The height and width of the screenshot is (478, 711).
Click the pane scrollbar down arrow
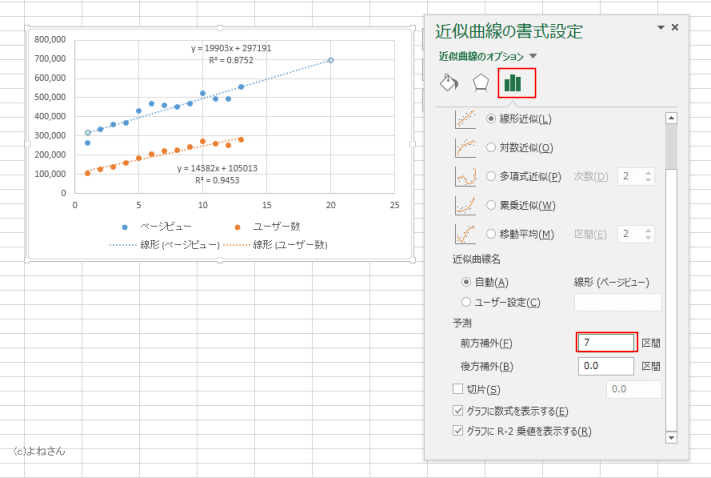[x=671, y=438]
